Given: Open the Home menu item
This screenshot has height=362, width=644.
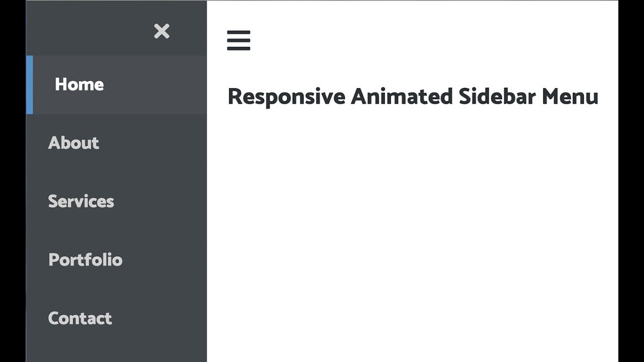Looking at the screenshot, I should [79, 84].
